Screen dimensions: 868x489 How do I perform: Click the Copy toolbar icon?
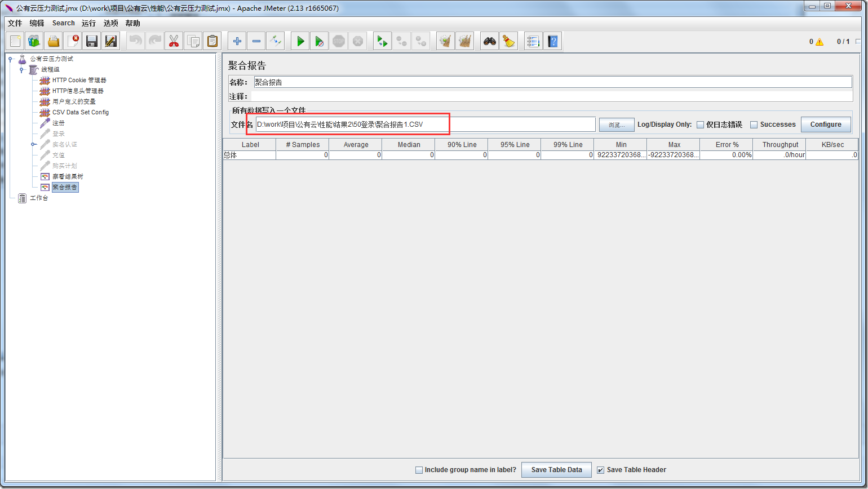coord(193,41)
